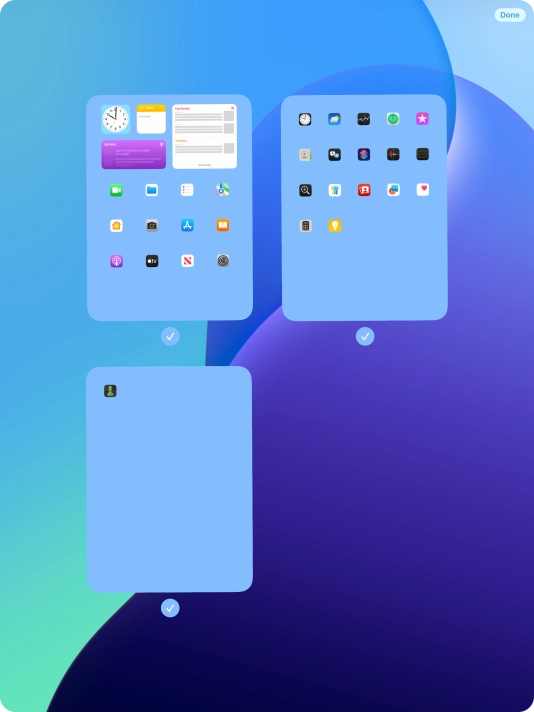This screenshot has height=712, width=534.
Task: Open Photo Booth app icon
Action: click(364, 190)
